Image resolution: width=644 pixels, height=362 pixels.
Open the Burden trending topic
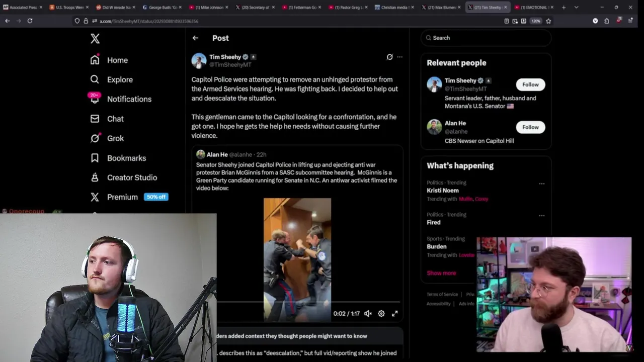pyautogui.click(x=436, y=246)
